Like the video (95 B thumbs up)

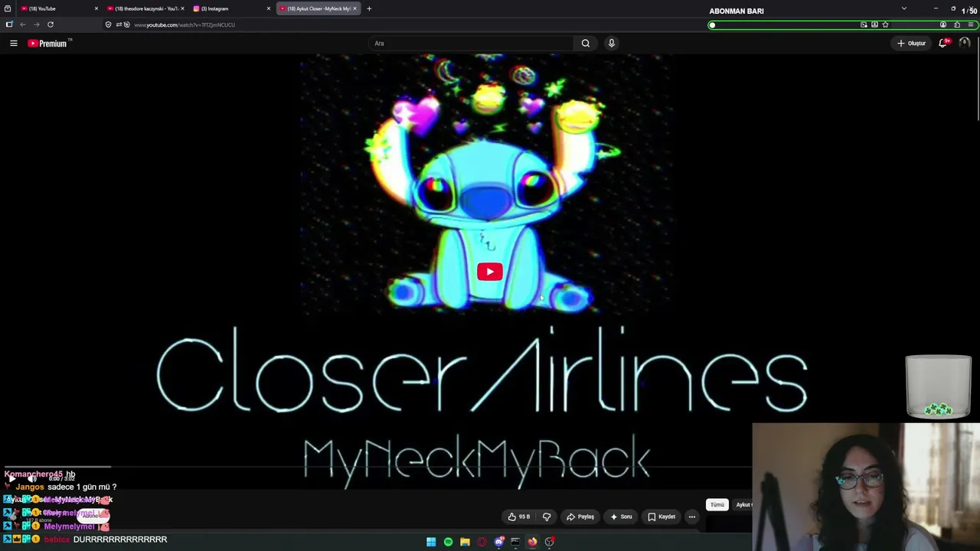coord(518,517)
